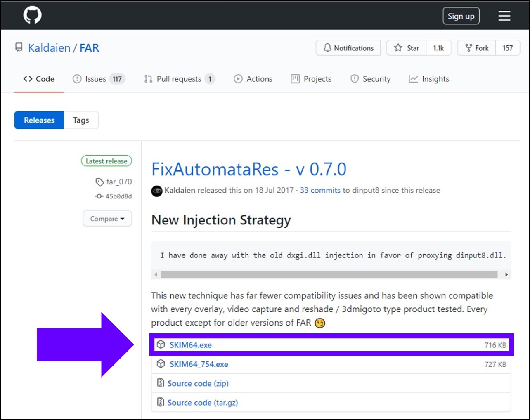
Task: Click the Sign up button
Action: (x=461, y=16)
